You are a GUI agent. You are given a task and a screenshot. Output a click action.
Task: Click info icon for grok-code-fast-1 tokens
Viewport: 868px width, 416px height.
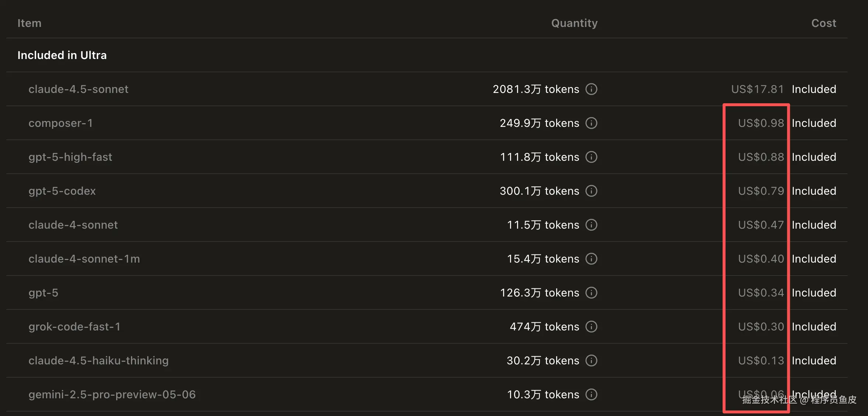pos(591,327)
